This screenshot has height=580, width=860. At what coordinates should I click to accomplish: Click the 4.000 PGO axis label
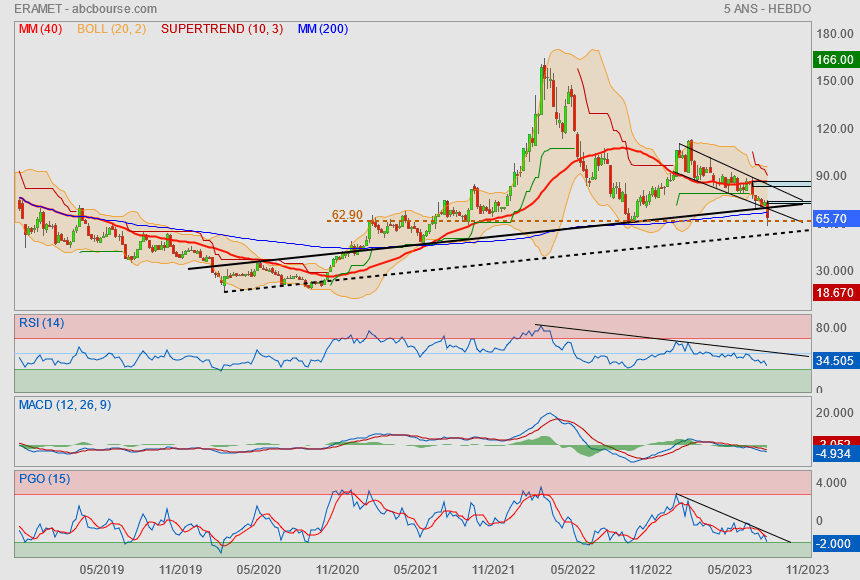[x=831, y=483]
